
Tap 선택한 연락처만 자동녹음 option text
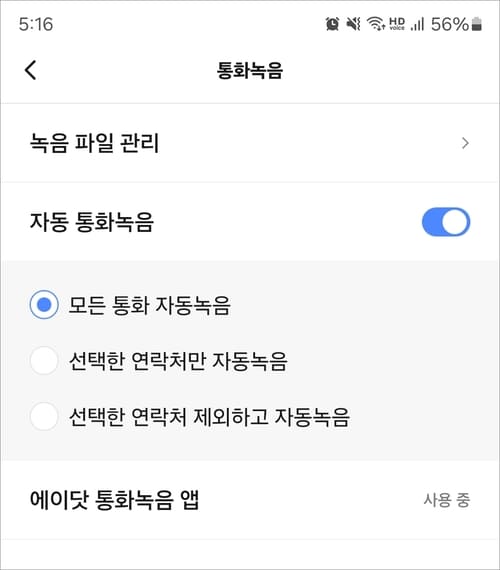point(179,361)
